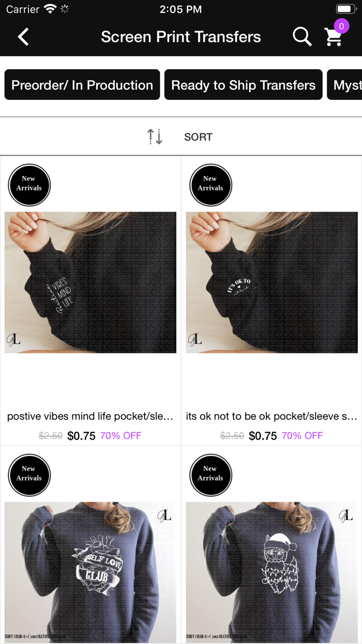Open the SORT options
The width and height of the screenshot is (362, 644).
pos(198,137)
